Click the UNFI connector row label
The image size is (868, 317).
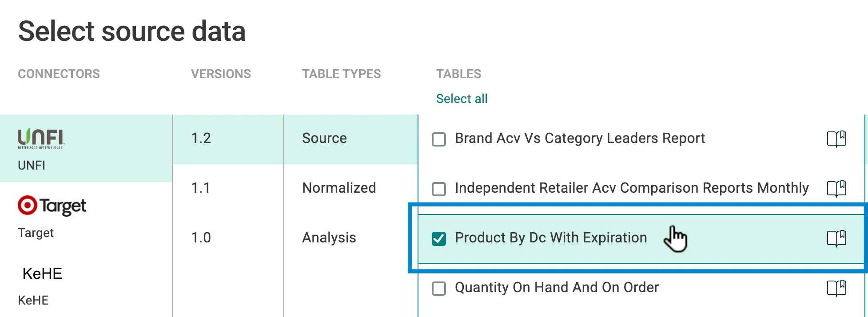(31, 166)
